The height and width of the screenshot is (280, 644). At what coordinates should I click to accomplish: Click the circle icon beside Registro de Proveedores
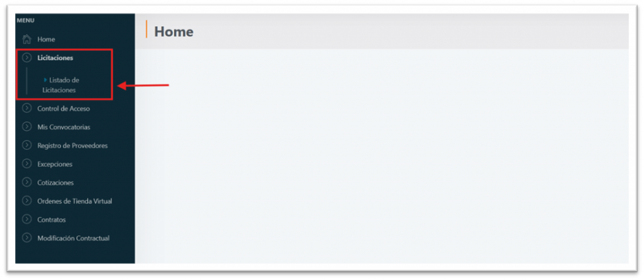point(26,146)
